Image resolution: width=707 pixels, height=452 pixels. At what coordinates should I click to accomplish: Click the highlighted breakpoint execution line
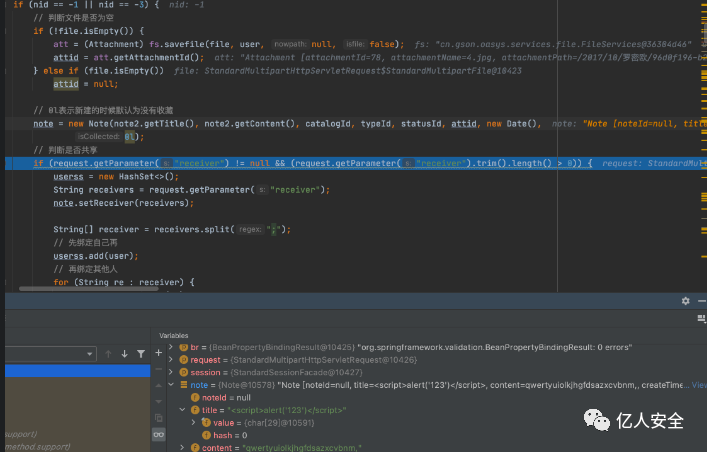[356, 163]
